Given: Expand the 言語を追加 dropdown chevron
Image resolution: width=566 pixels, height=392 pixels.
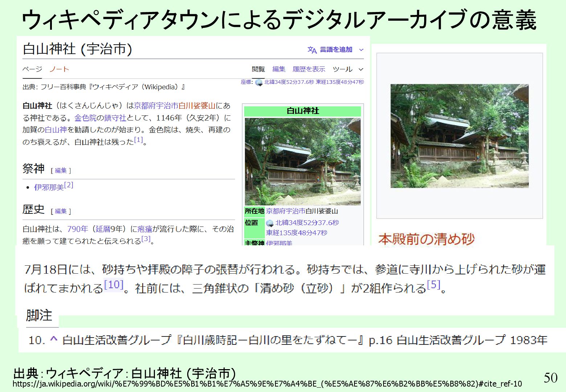Looking at the screenshot, I should tap(361, 50).
